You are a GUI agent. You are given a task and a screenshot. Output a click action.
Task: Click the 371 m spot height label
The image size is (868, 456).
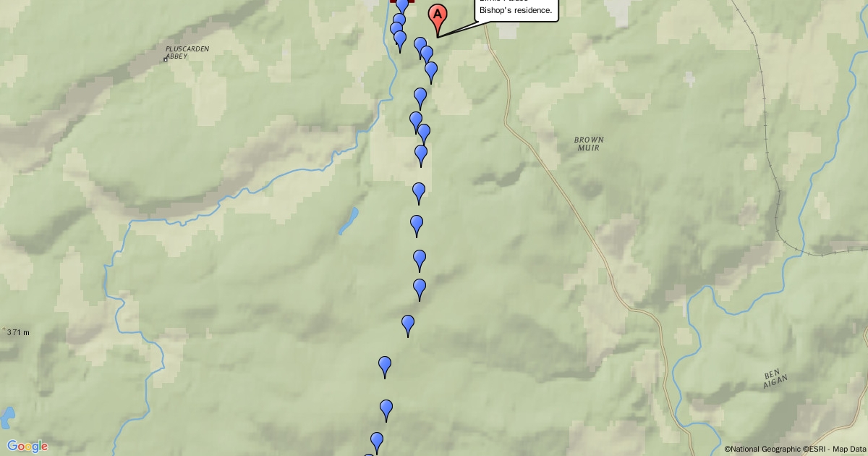[x=17, y=332]
